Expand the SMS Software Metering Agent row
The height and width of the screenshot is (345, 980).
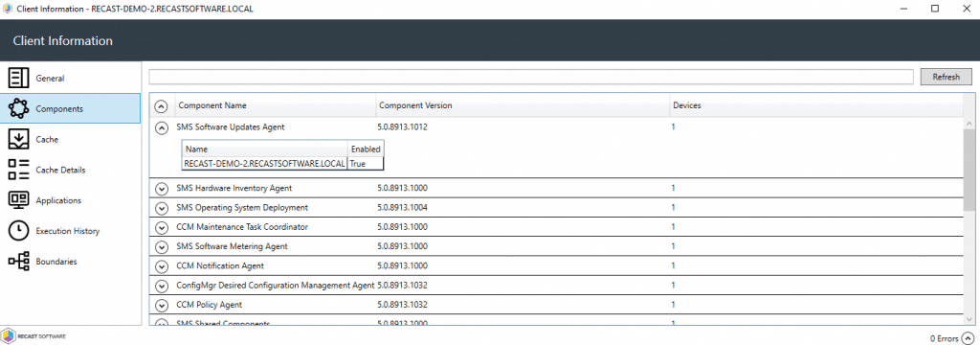tap(161, 246)
